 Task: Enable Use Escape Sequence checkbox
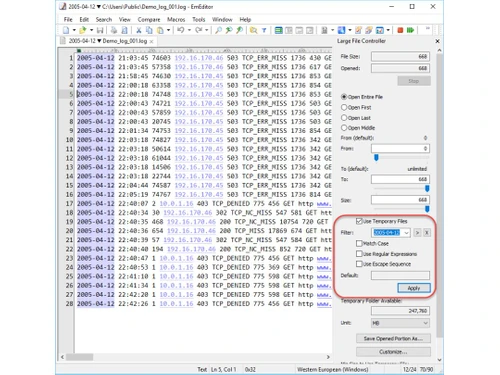[359, 264]
